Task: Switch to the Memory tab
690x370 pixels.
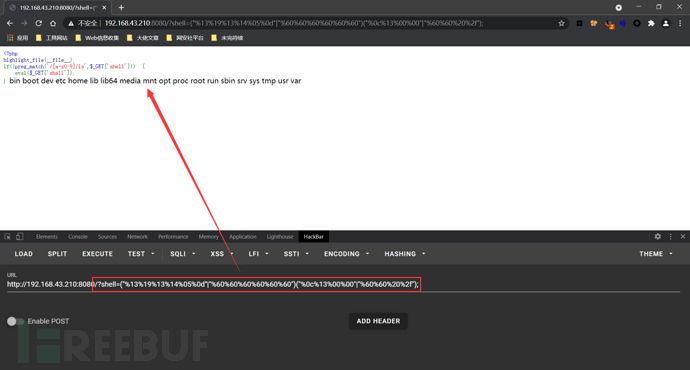Action: [209, 237]
